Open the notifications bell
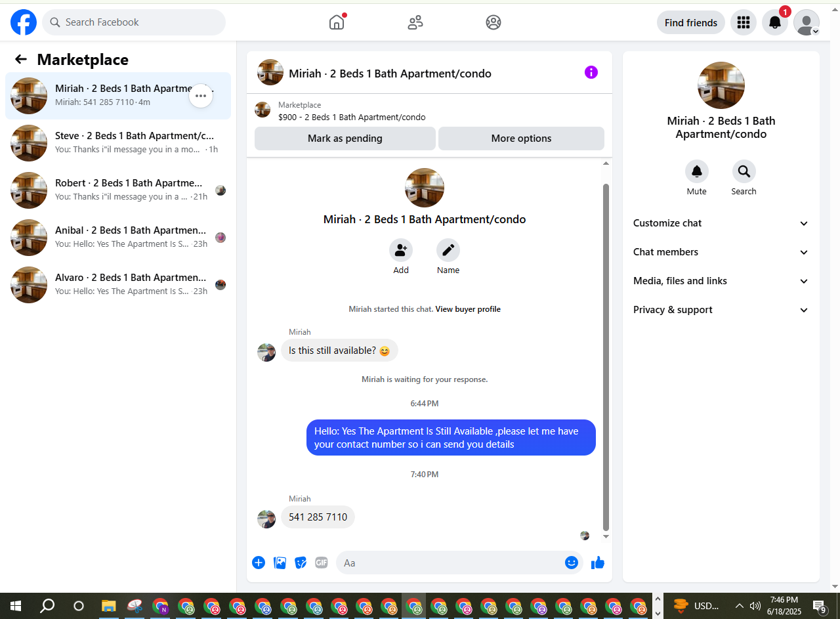The width and height of the screenshot is (840, 619). [775, 22]
